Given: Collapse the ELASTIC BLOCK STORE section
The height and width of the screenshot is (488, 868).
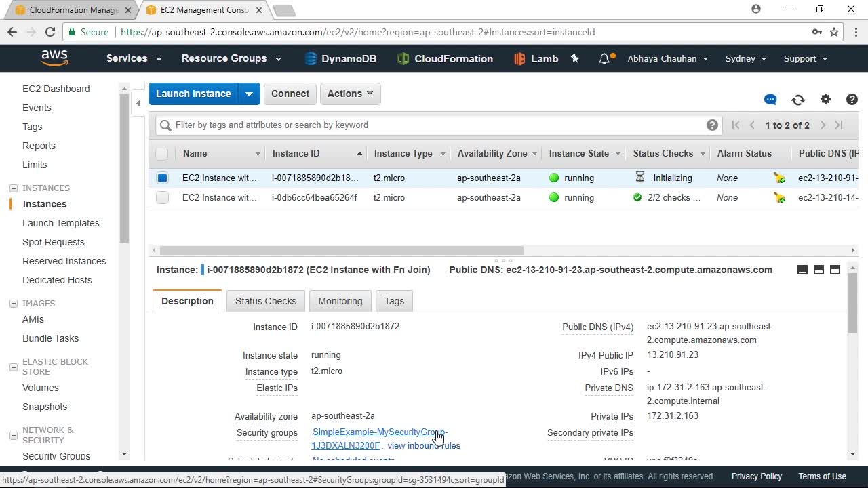Looking at the screenshot, I should 13,367.
